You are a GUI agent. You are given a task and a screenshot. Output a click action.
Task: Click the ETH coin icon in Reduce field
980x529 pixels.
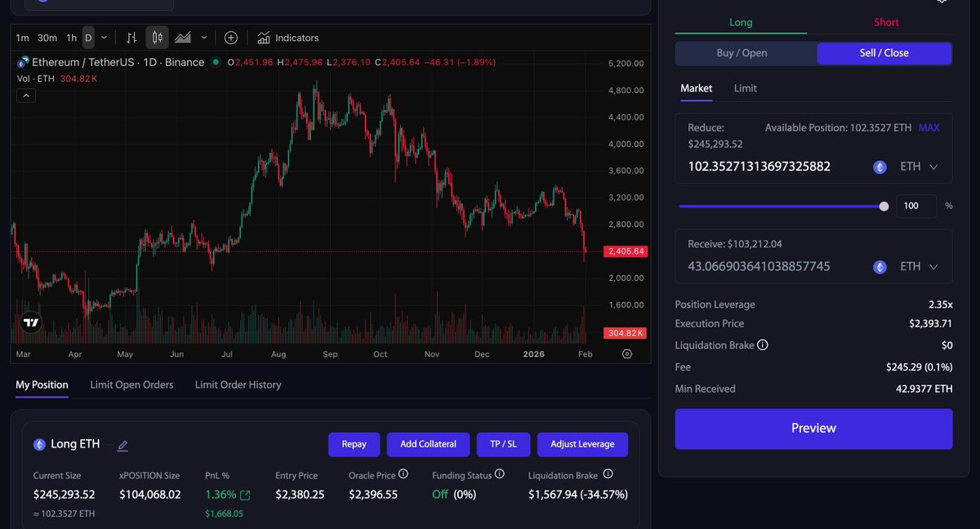[880, 167]
